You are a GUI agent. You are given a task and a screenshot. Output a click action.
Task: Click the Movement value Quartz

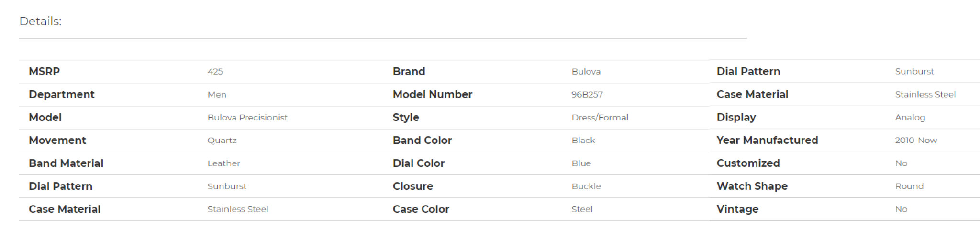[222, 141]
